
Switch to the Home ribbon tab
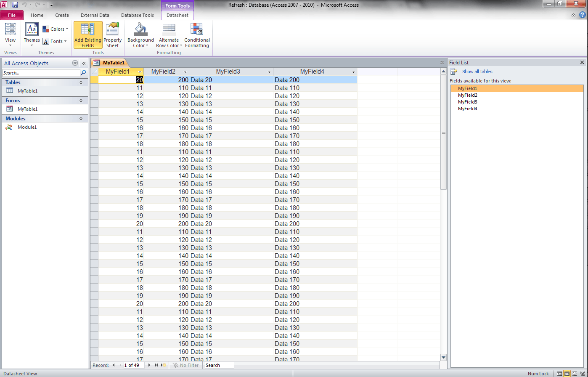pyautogui.click(x=37, y=15)
